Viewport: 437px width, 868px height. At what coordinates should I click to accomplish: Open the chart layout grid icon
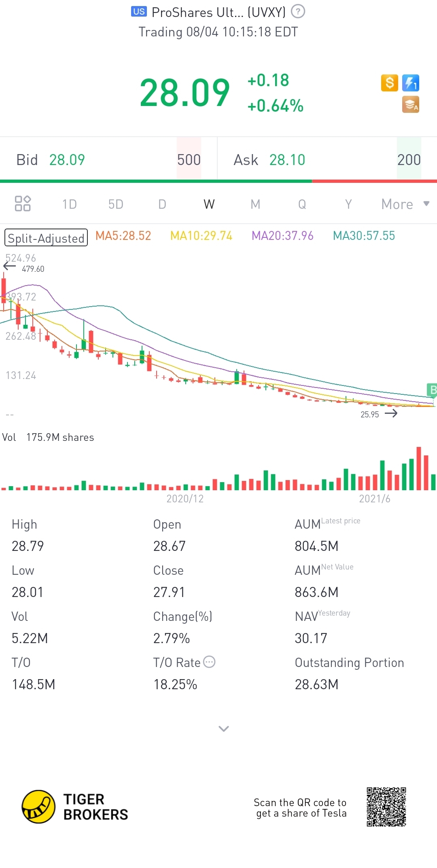23,203
